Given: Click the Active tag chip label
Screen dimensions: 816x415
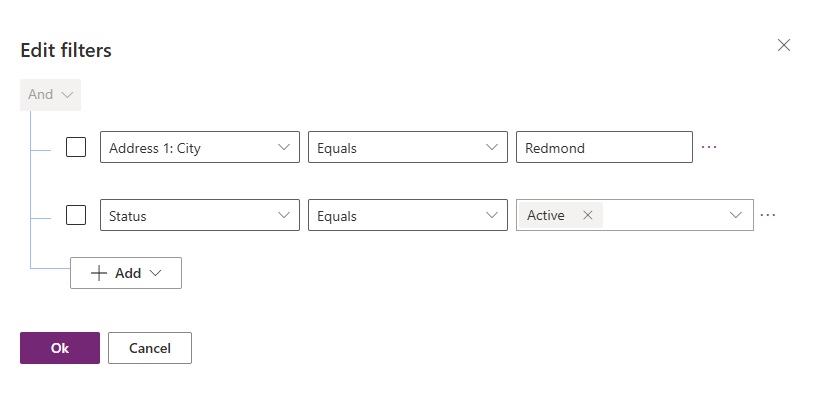Looking at the screenshot, I should tap(545, 215).
